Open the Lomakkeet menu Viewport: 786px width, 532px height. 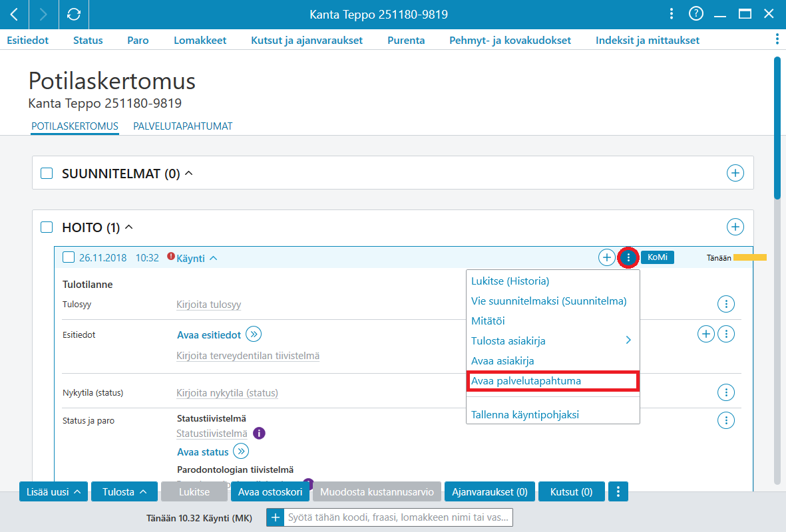pos(200,40)
